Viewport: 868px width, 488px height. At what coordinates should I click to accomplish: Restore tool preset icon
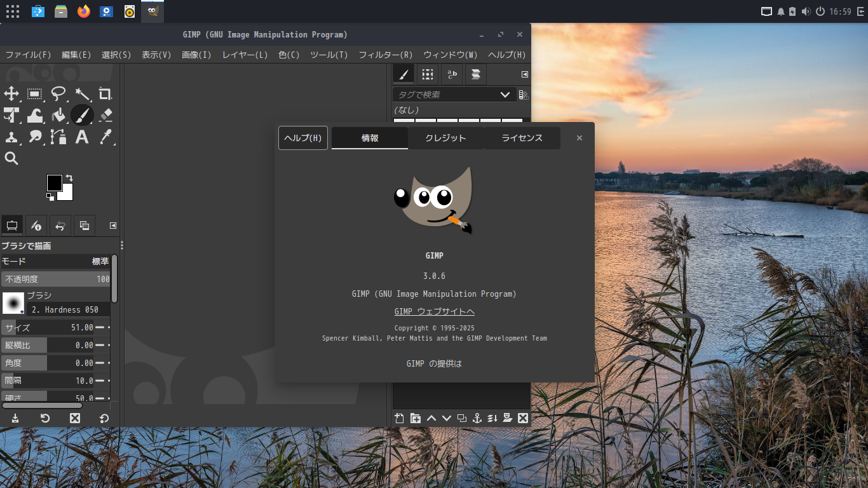(x=45, y=418)
